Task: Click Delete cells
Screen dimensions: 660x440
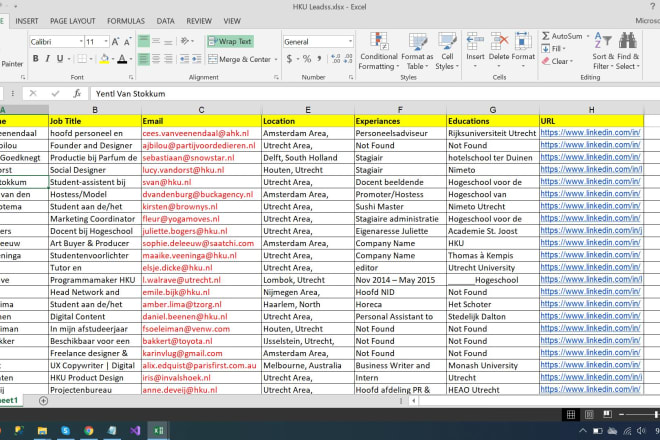Action: coord(499,51)
